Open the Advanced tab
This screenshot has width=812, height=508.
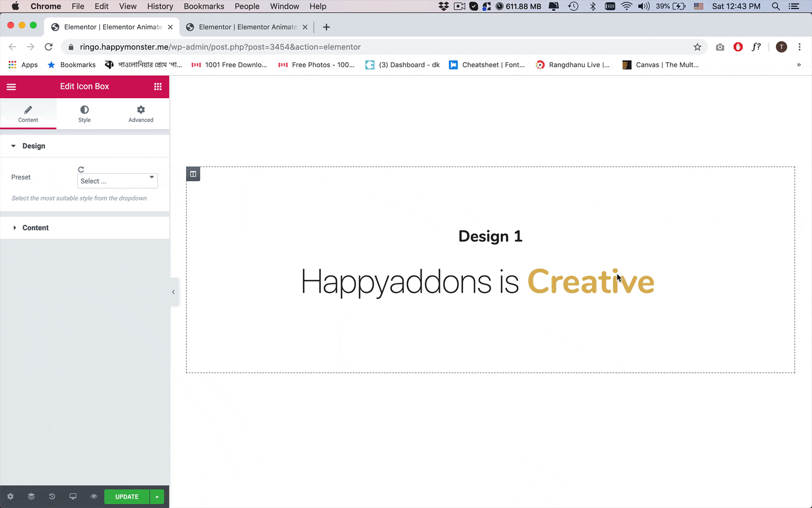tap(140, 114)
